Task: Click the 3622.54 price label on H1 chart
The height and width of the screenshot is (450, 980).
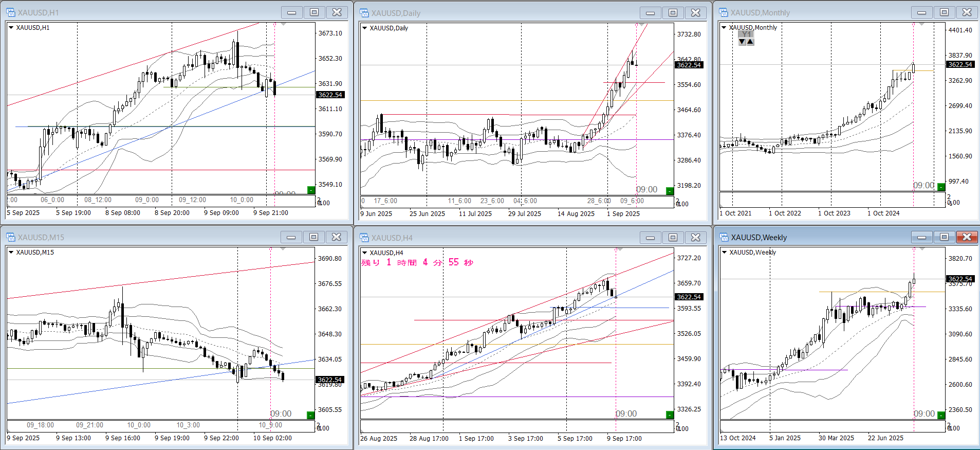Action: 330,95
